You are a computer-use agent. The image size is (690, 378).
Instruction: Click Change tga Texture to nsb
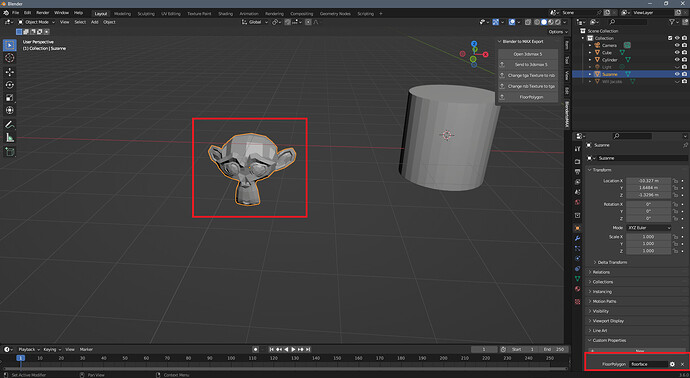pos(528,76)
